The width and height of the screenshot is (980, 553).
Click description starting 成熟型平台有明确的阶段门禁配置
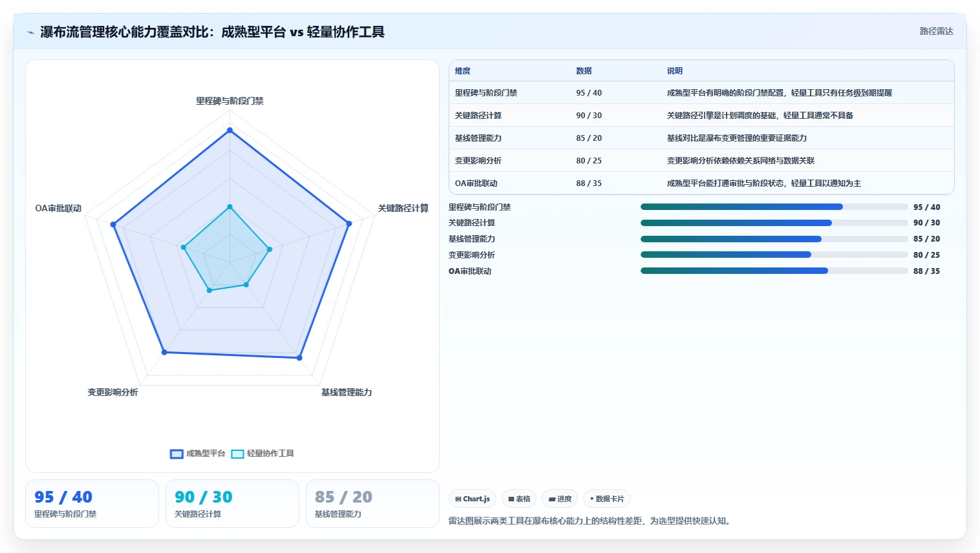(780, 93)
